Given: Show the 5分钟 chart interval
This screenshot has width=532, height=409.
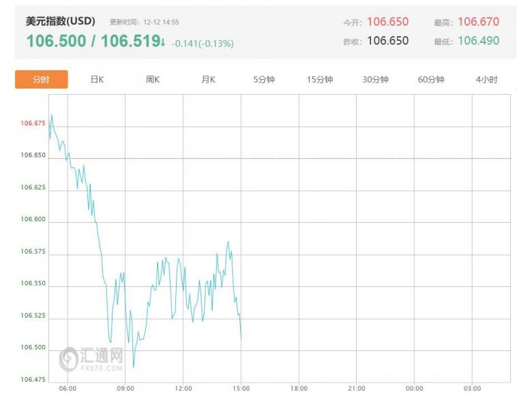Looking at the screenshot, I should coord(264,80).
